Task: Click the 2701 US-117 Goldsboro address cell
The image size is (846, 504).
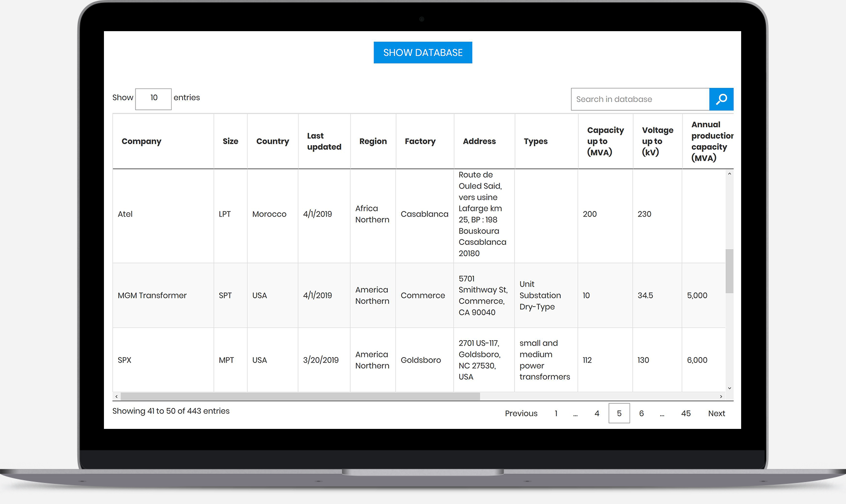Action: click(x=484, y=360)
